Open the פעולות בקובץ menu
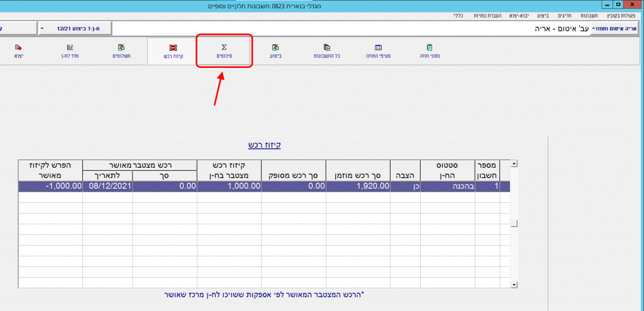The width and height of the screenshot is (644, 311). click(x=624, y=14)
